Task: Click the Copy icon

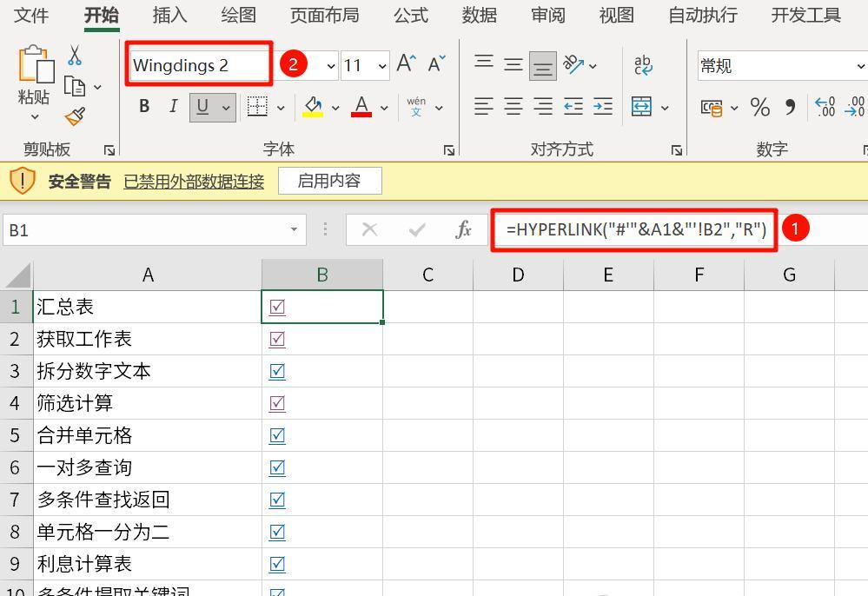Action: 75,86
